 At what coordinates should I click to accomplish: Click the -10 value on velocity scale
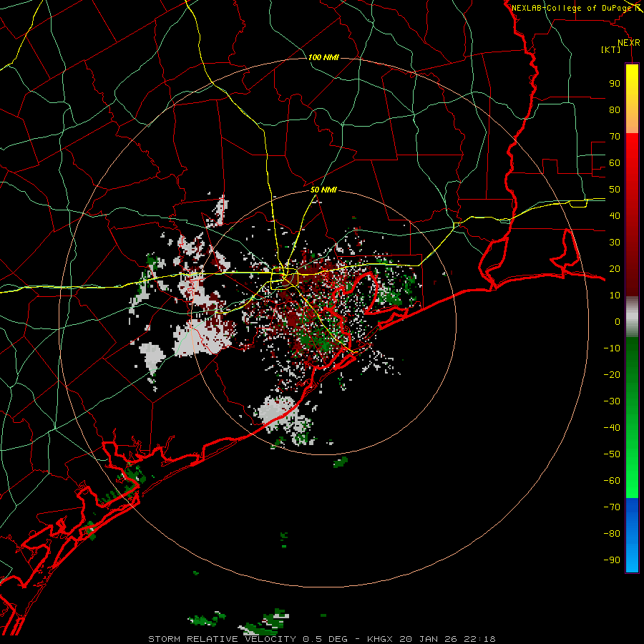point(612,348)
